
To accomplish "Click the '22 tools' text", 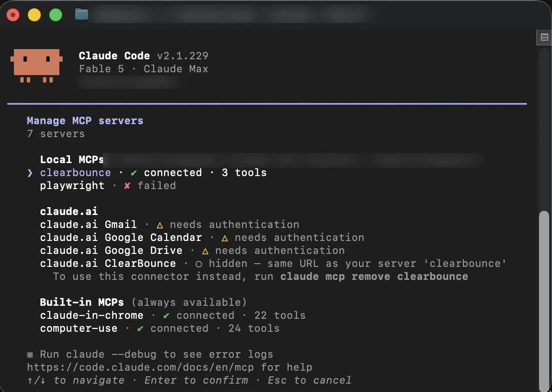I will coord(280,315).
